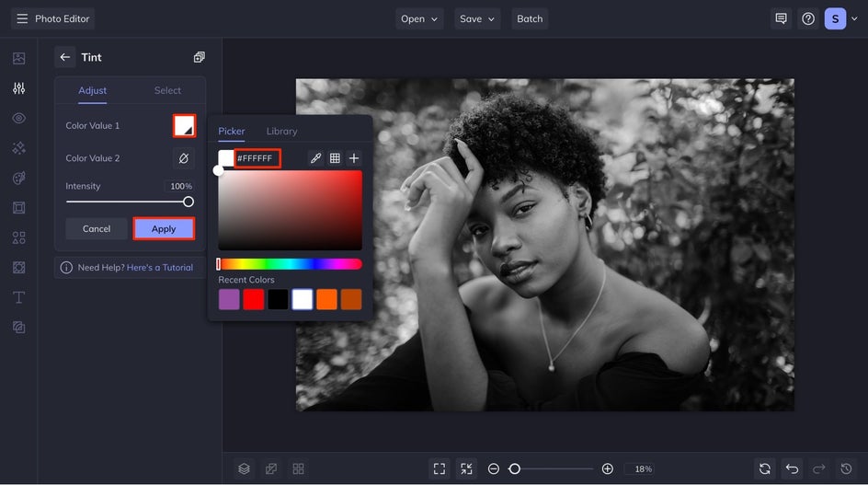This screenshot has height=485, width=868.
Task: Open the Edit adjustments sliders sidebar icon
Action: coord(18,88)
